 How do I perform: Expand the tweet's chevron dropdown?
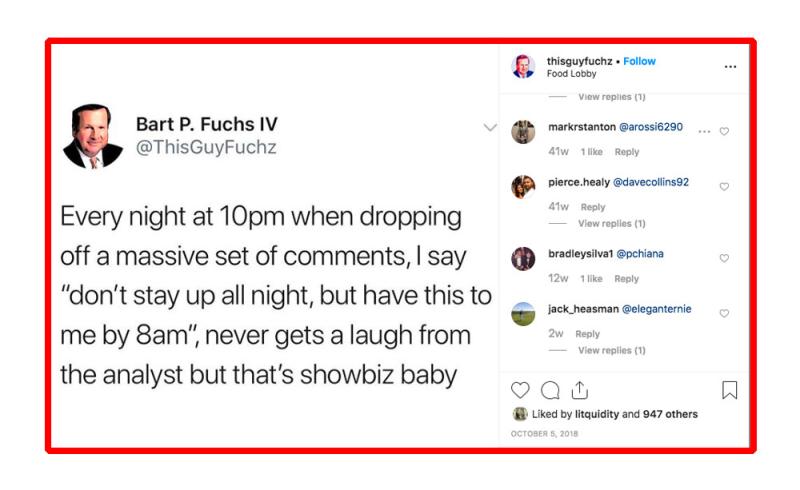click(489, 128)
